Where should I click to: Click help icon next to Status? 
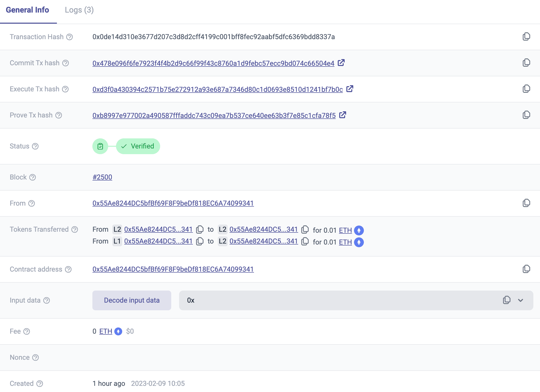pos(35,146)
